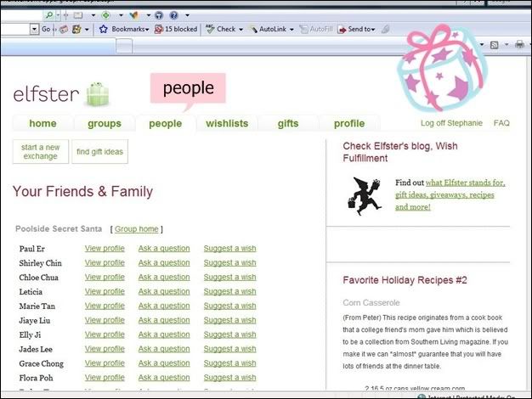Click the green magnifier search icon
The width and height of the screenshot is (532, 399).
pos(49,15)
